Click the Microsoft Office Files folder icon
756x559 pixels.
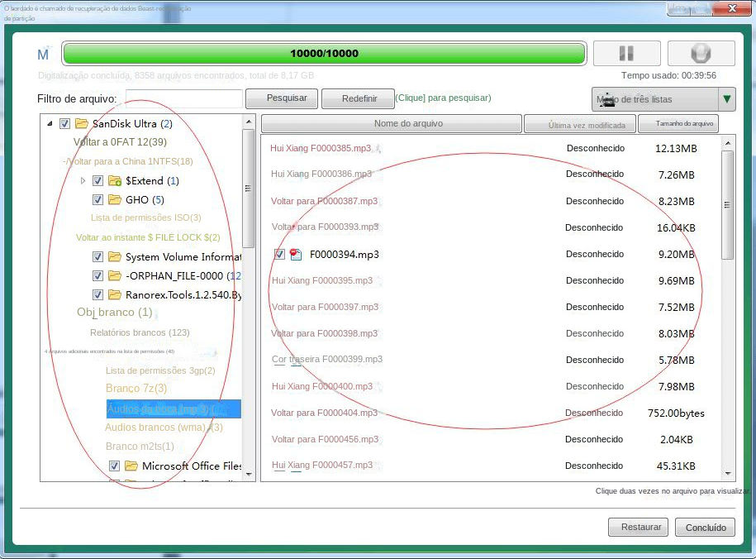point(130,466)
